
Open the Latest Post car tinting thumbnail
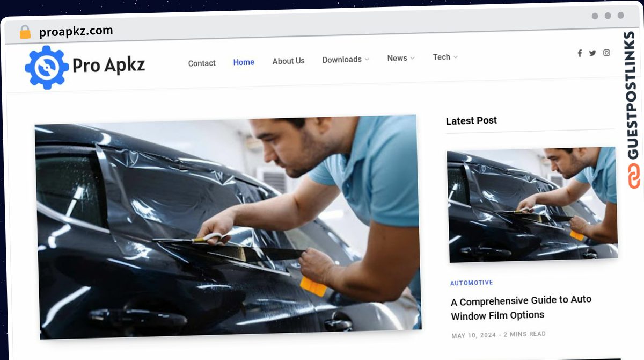[532, 205]
